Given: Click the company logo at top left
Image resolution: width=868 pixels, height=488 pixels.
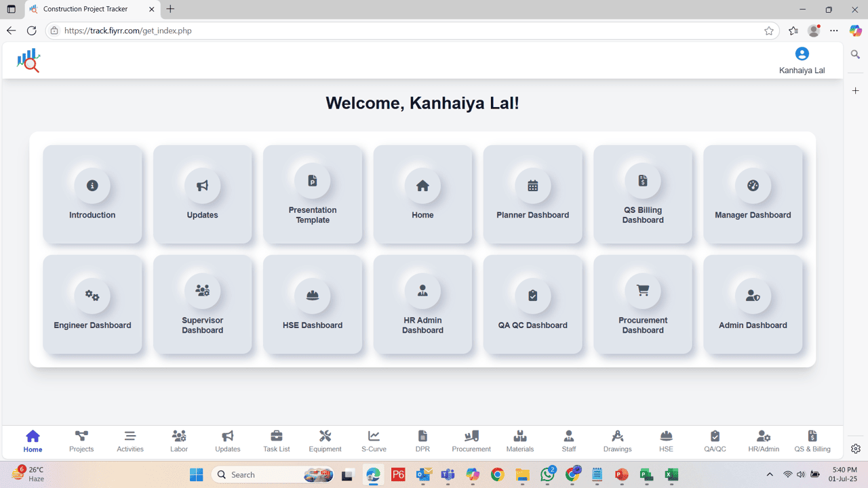Looking at the screenshot, I should click(27, 60).
